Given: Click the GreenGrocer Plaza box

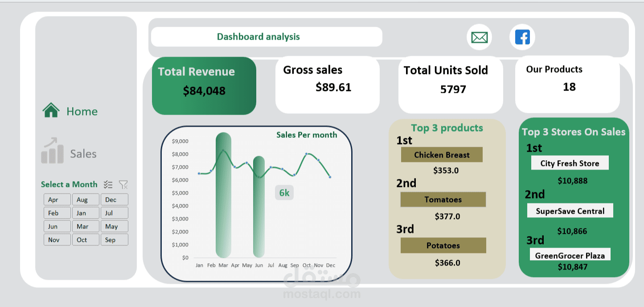Looking at the screenshot, I should tap(570, 255).
